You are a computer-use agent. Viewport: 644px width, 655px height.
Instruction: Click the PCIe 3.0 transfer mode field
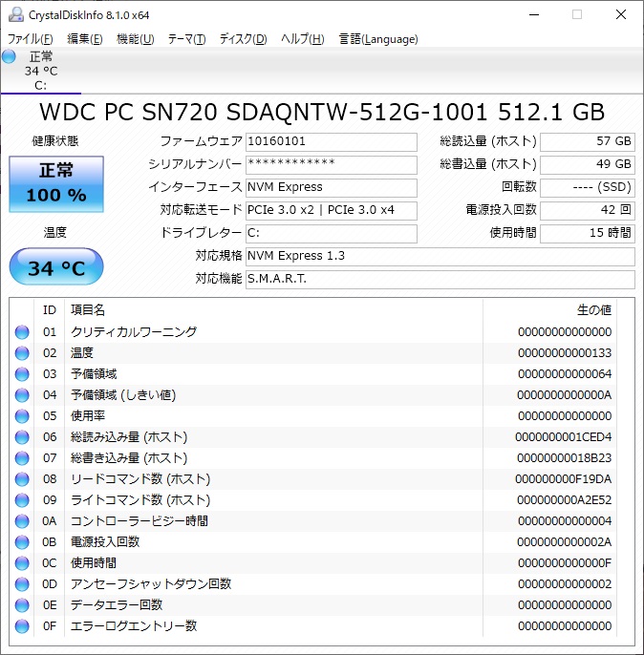[331, 210]
